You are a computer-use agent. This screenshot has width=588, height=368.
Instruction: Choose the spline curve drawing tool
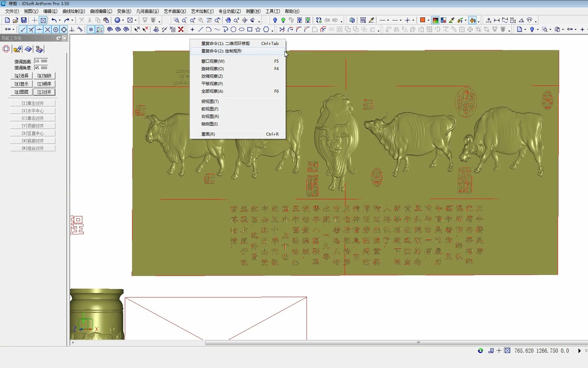click(x=217, y=29)
